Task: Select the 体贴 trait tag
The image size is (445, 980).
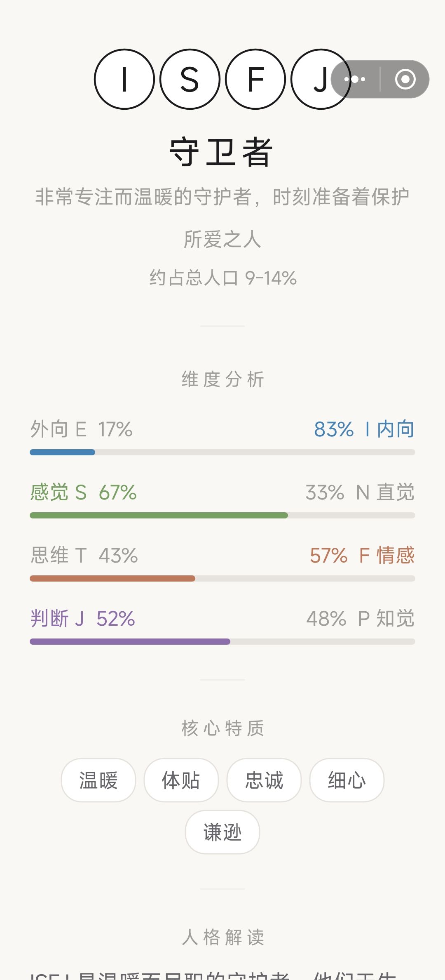Action: point(181,780)
